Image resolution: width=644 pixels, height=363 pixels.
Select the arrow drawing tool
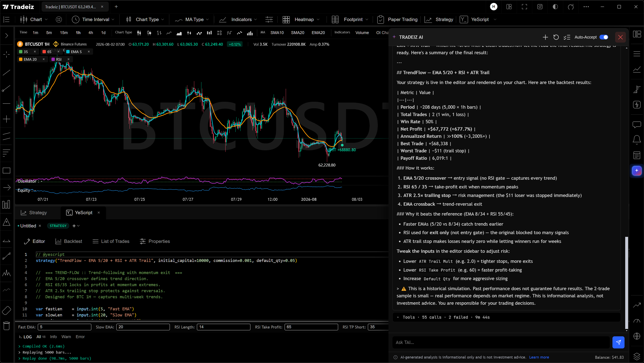(6, 188)
